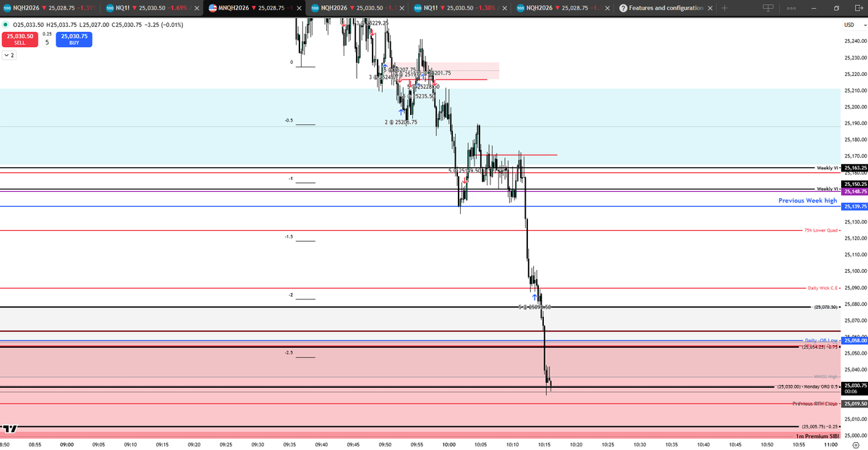Click price label 25,163.25 on axis
Screen dimensions: 868x450
[x=854, y=168]
